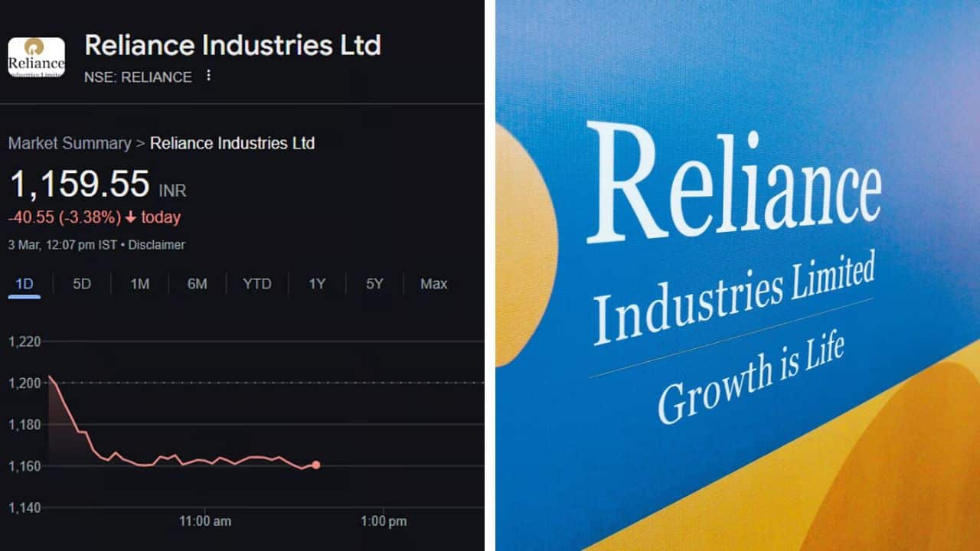Select the highlighted endpoint dot on the chart
This screenshot has height=551, width=980.
[x=316, y=464]
